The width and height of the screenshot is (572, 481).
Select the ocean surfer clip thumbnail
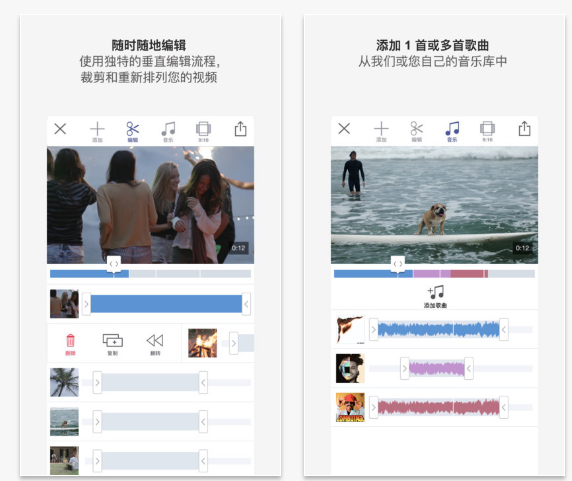click(x=64, y=422)
